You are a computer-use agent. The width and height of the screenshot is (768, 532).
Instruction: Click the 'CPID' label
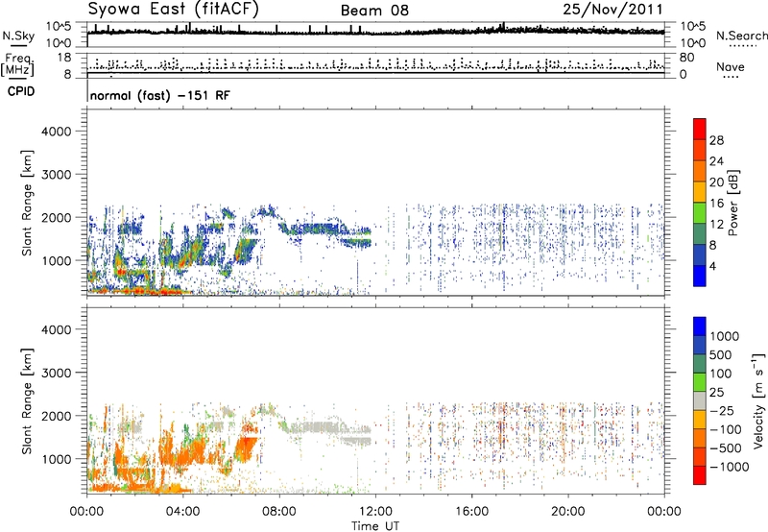pyautogui.click(x=21, y=91)
